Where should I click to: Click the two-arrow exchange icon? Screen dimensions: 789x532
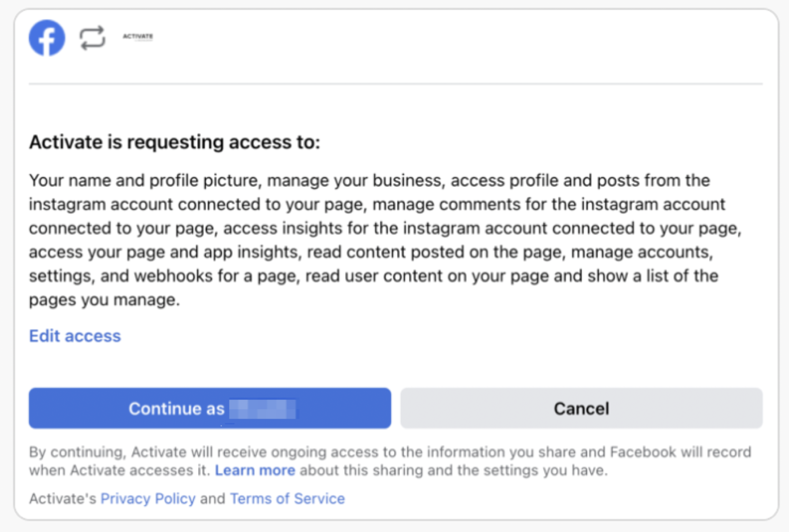pyautogui.click(x=92, y=38)
